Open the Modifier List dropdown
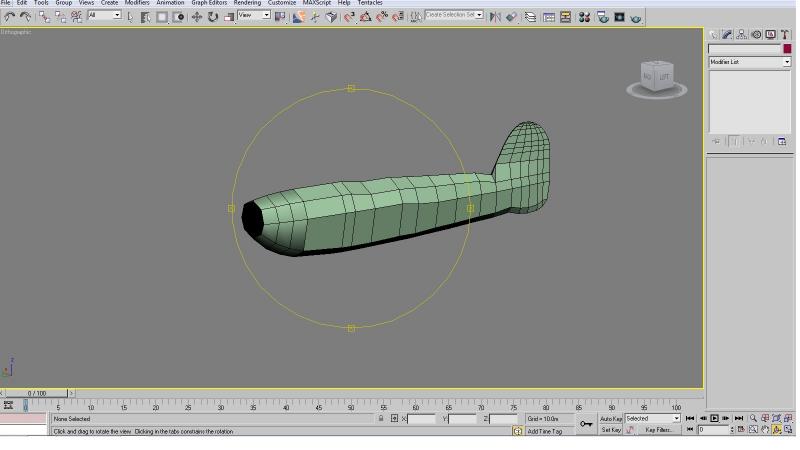The image size is (800, 450). 749,62
